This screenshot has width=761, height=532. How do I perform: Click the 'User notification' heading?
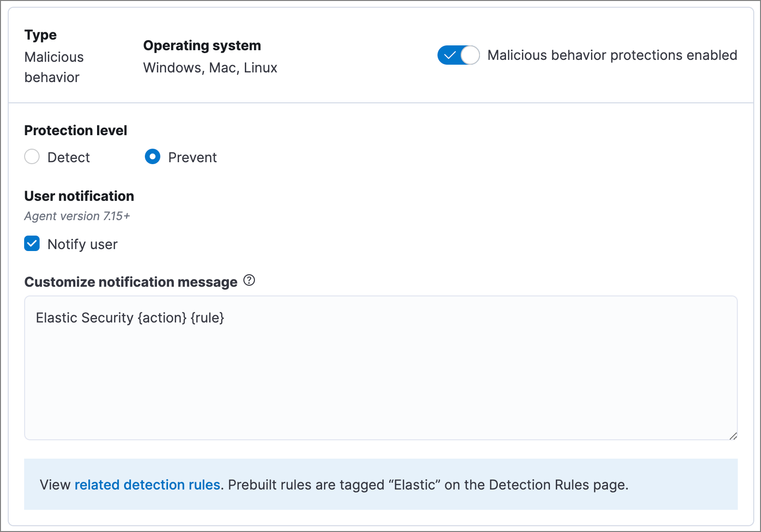coord(79,196)
